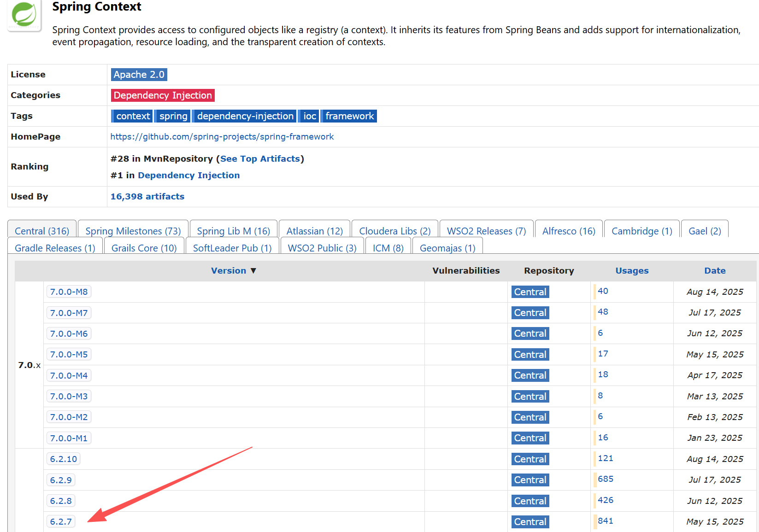Open the 48 usages link for 7.0.0-M7
The image size is (759, 532).
(603, 312)
